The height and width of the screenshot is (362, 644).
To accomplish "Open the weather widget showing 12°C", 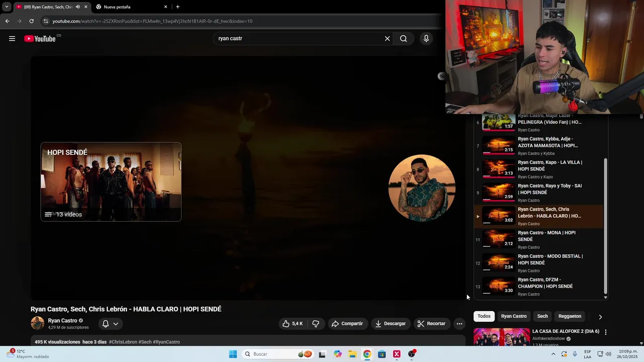I will coord(28,354).
